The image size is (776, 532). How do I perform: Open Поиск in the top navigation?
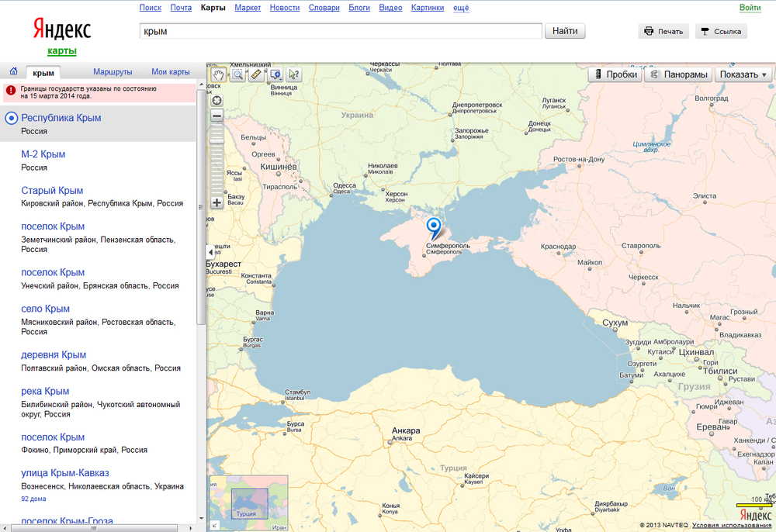(151, 8)
